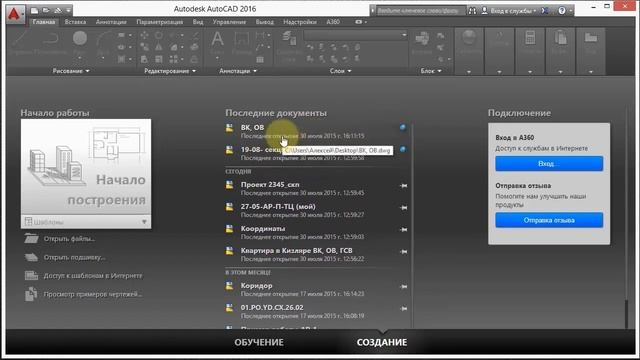Expand the Аннотации panel dropdown

[238, 71]
